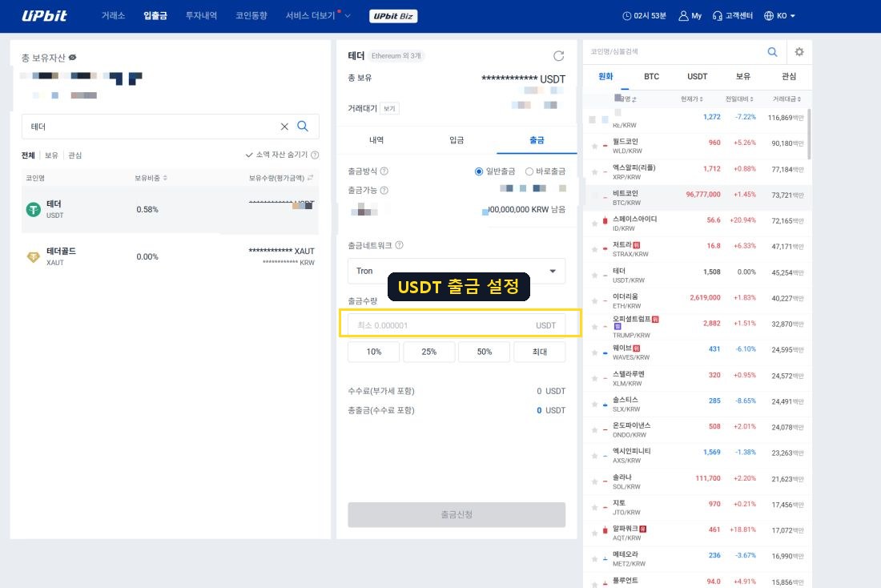This screenshot has width=881, height=588.
Task: Click the 25% amount button
Action: (x=428, y=352)
